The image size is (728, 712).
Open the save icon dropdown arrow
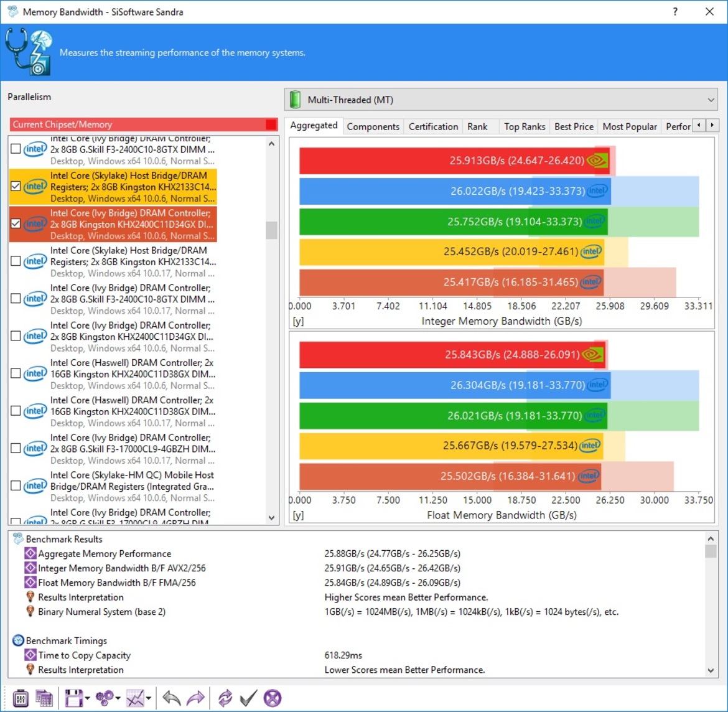pyautogui.click(x=87, y=698)
